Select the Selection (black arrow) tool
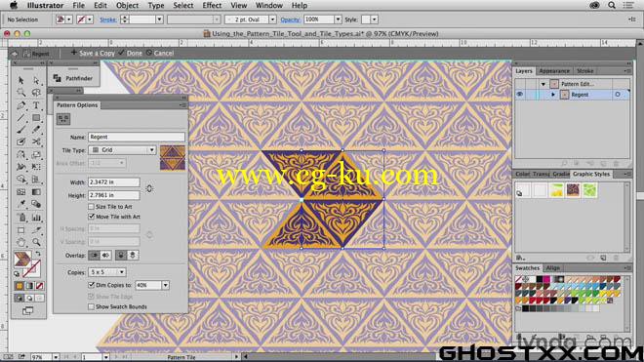This screenshot has width=644, height=362. point(20,81)
